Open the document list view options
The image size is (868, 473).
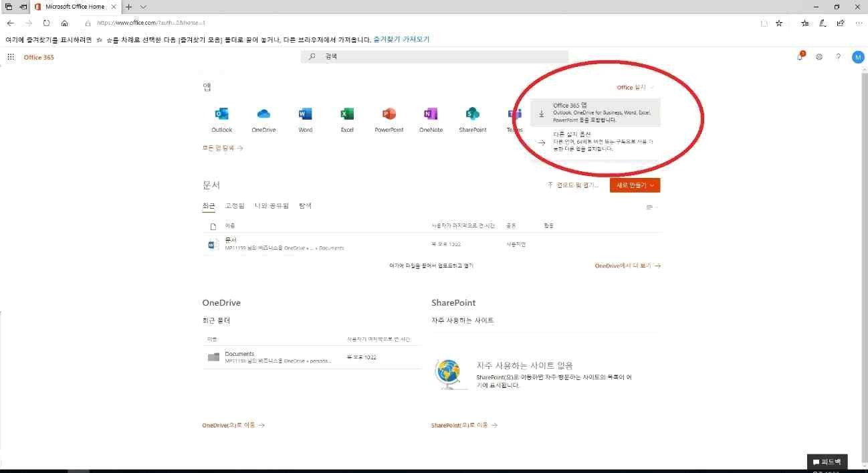[x=651, y=207]
